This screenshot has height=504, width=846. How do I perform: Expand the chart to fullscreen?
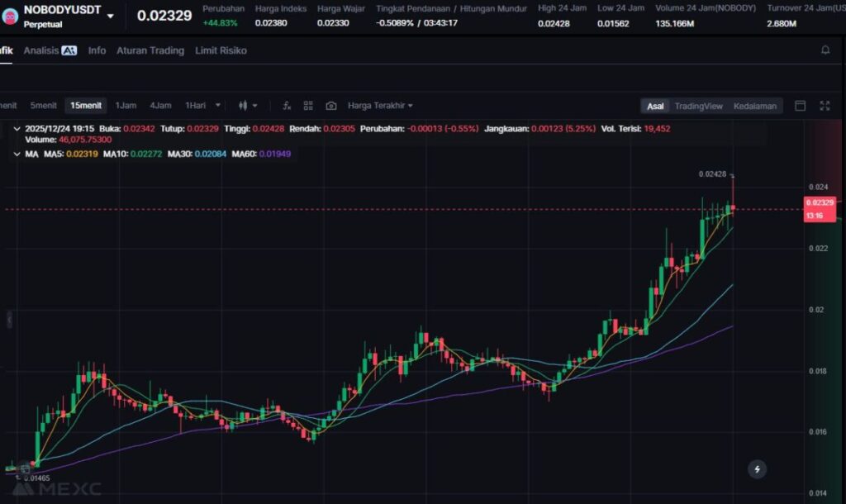(x=824, y=106)
